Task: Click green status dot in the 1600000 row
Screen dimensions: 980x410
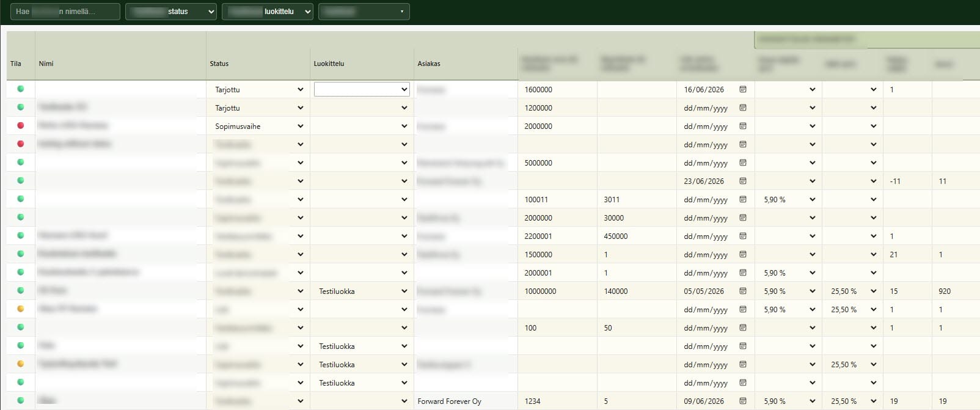Action: pyautogui.click(x=21, y=89)
